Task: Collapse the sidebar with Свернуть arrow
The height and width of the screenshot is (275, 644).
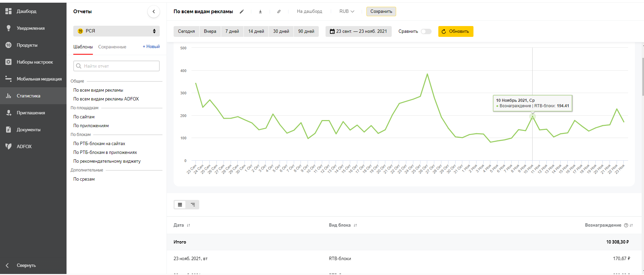Action: pyautogui.click(x=7, y=265)
